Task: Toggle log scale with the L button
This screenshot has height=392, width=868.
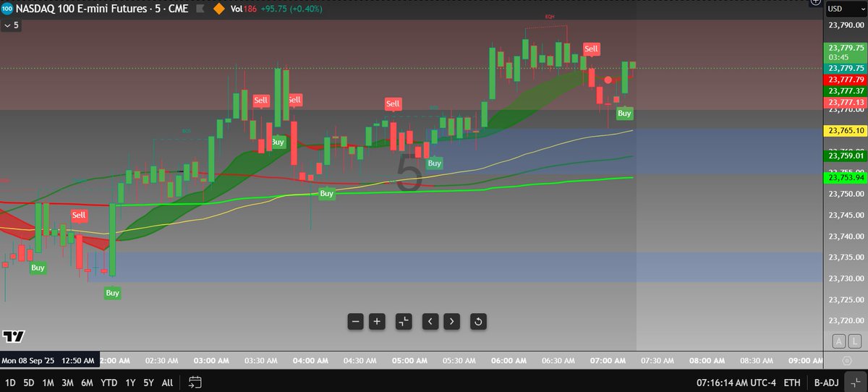Action: 856,341
